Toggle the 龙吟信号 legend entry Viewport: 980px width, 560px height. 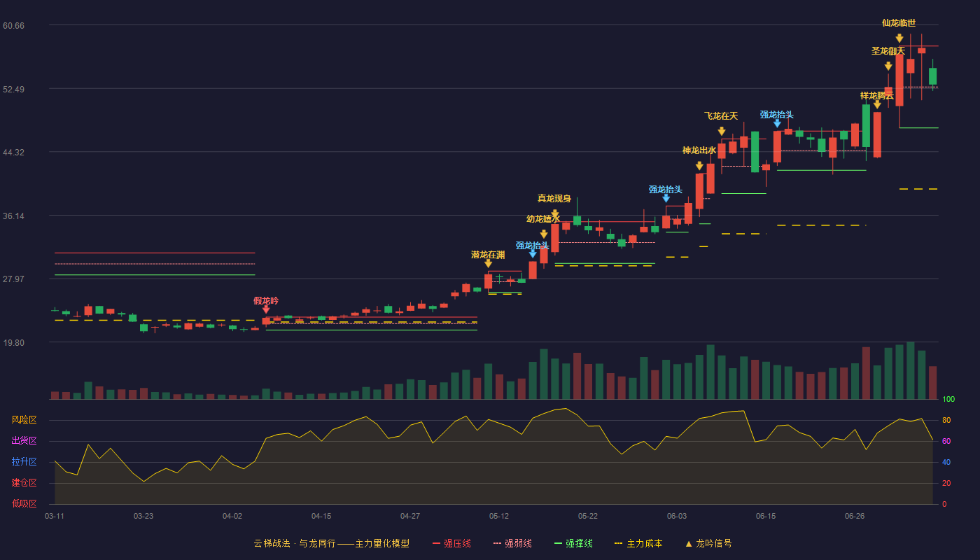pyautogui.click(x=708, y=543)
